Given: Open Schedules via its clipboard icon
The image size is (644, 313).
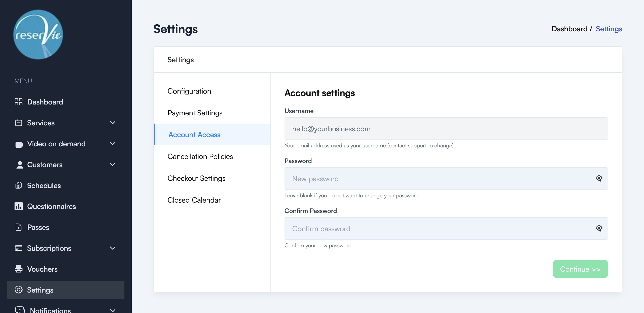Looking at the screenshot, I should coord(18,186).
